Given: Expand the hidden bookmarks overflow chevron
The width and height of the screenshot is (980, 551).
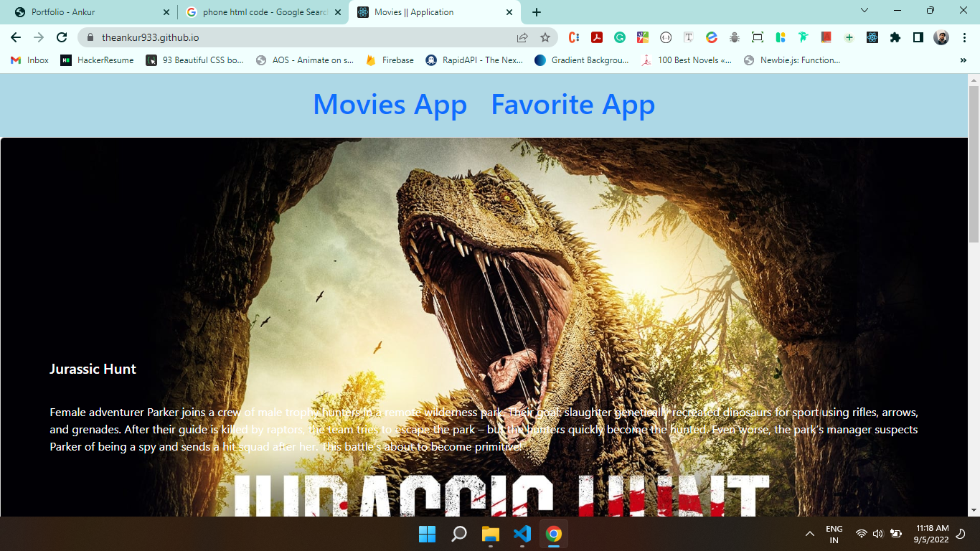Looking at the screenshot, I should [963, 60].
